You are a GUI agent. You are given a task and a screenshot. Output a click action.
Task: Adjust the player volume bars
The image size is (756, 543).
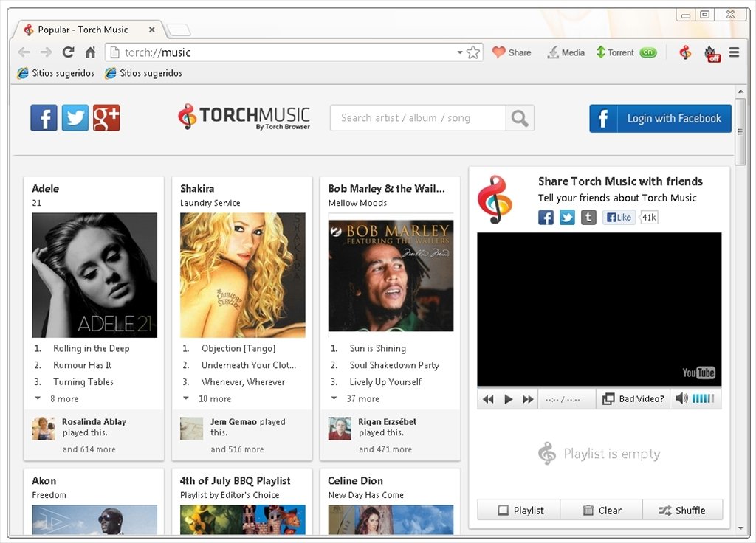coord(703,398)
